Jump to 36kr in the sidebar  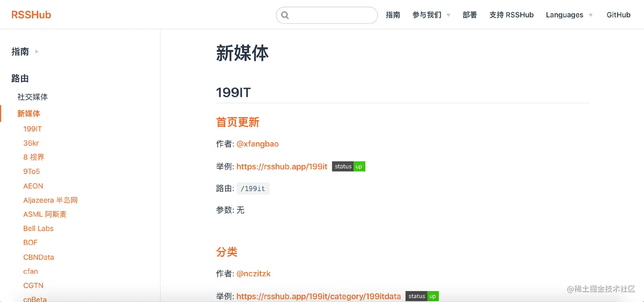coord(31,143)
